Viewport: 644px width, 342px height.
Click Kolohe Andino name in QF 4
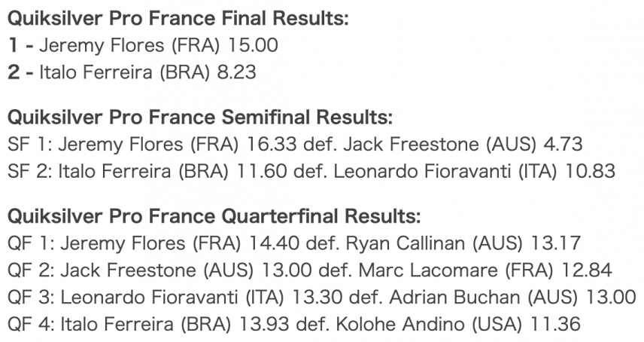point(401,325)
